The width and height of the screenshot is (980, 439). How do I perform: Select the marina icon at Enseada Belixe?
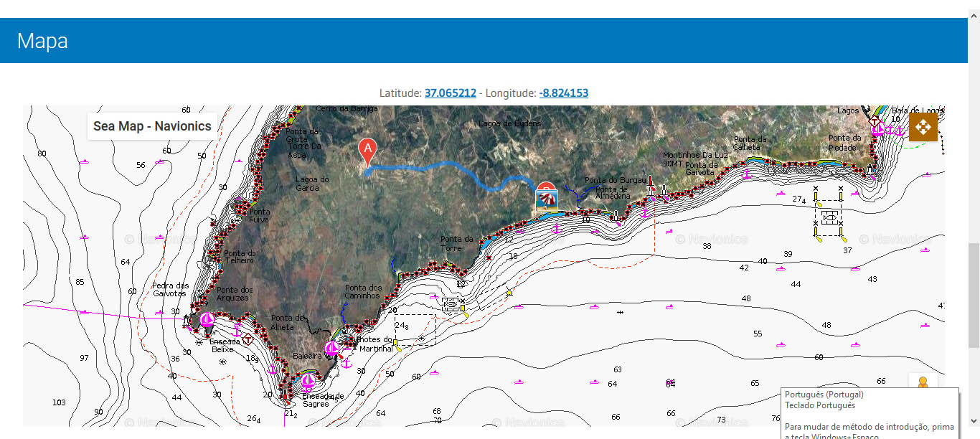(207, 320)
